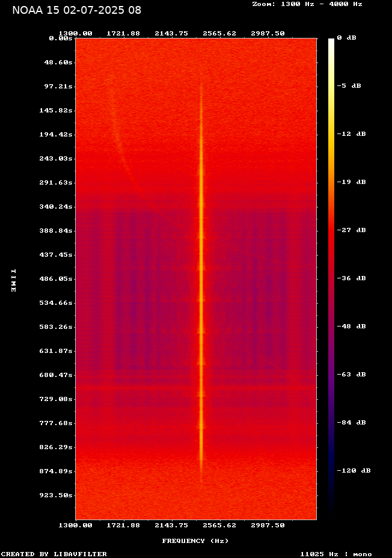Click the 'Zoom: 1300 Hz - 4000 Hz' label
The height and width of the screenshot is (558, 392).
point(307,4)
